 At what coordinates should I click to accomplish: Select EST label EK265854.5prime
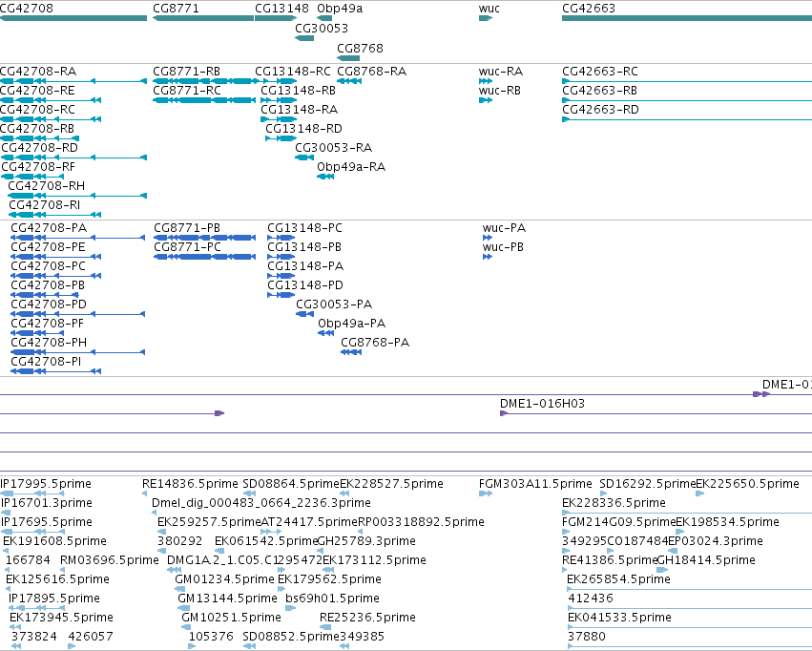point(618,579)
